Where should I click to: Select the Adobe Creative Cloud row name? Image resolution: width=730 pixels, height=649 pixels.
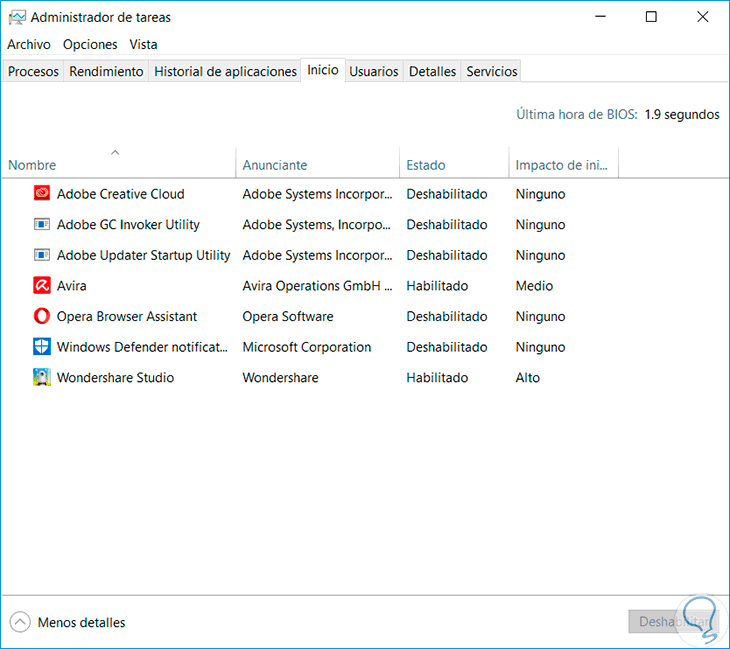point(121,194)
